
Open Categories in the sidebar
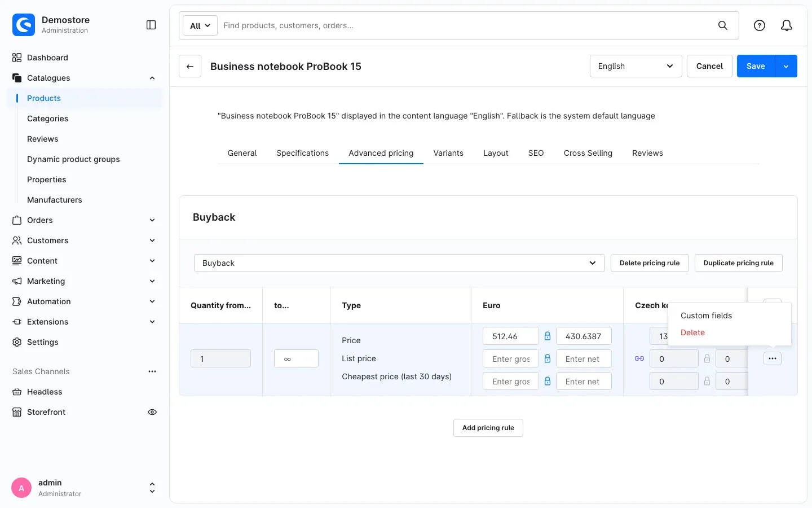tap(47, 119)
